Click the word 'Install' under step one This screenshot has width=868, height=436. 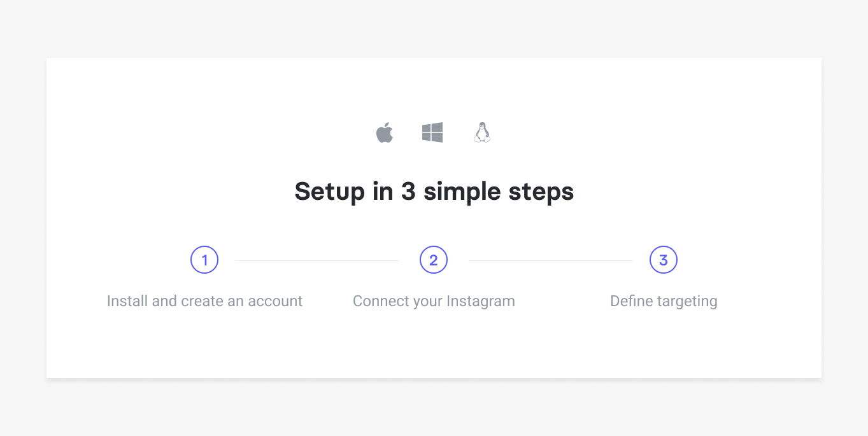tap(127, 301)
